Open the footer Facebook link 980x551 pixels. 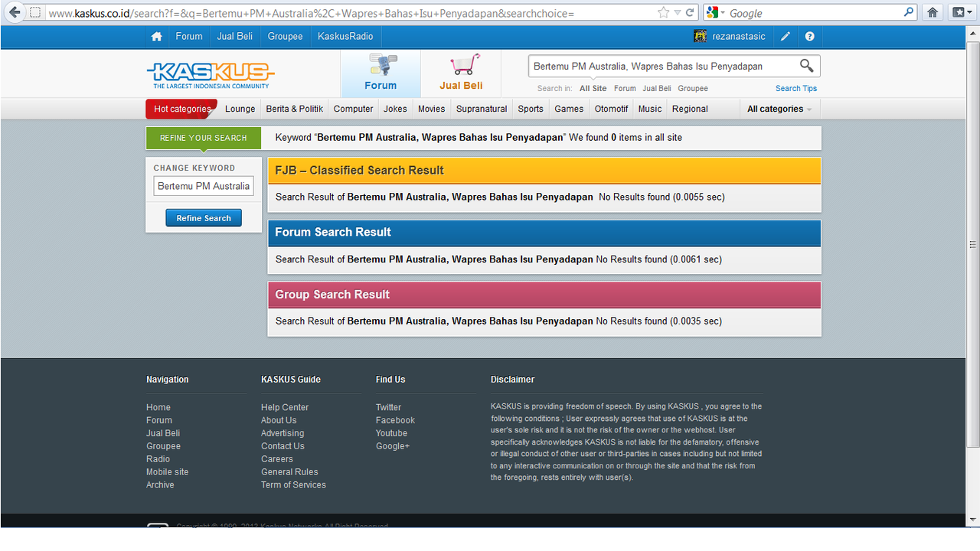(x=395, y=420)
